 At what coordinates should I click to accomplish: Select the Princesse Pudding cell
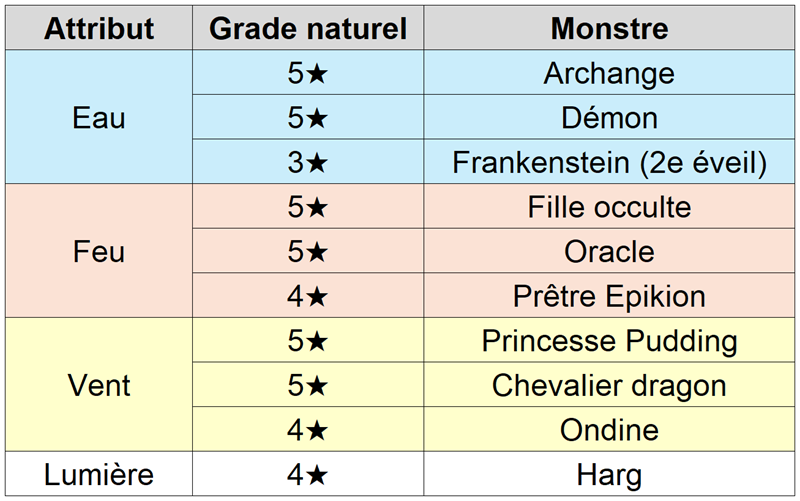point(609,340)
